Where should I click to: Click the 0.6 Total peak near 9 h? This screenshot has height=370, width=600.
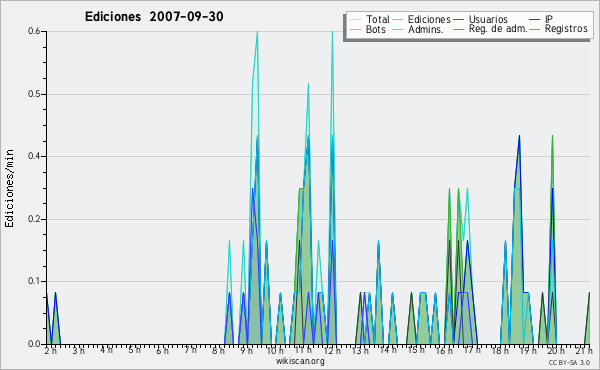(x=257, y=32)
